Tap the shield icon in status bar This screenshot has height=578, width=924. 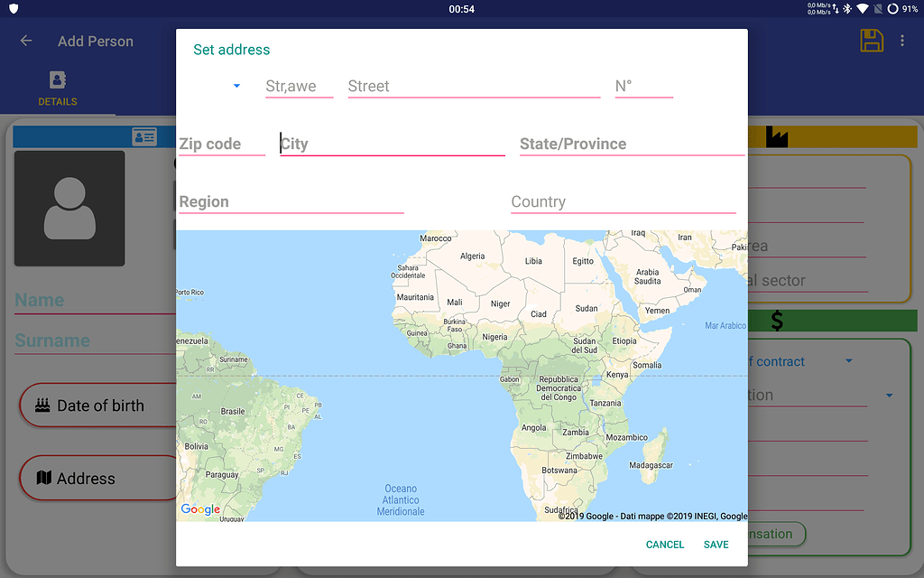(x=14, y=8)
